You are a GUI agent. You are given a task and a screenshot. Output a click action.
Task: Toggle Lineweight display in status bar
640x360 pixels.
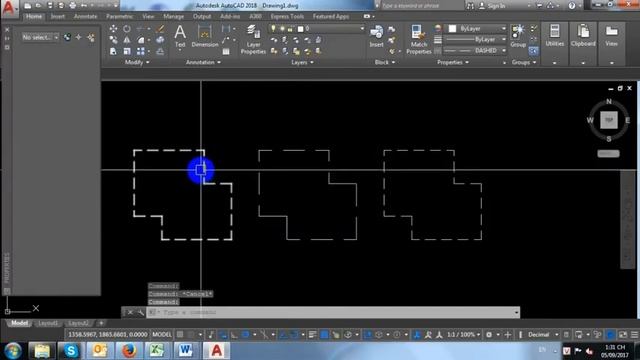pyautogui.click(x=313, y=335)
